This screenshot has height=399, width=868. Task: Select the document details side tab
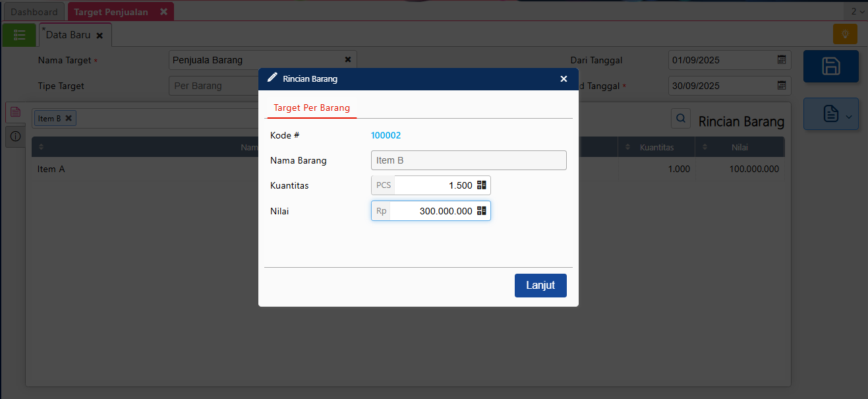coord(16,112)
